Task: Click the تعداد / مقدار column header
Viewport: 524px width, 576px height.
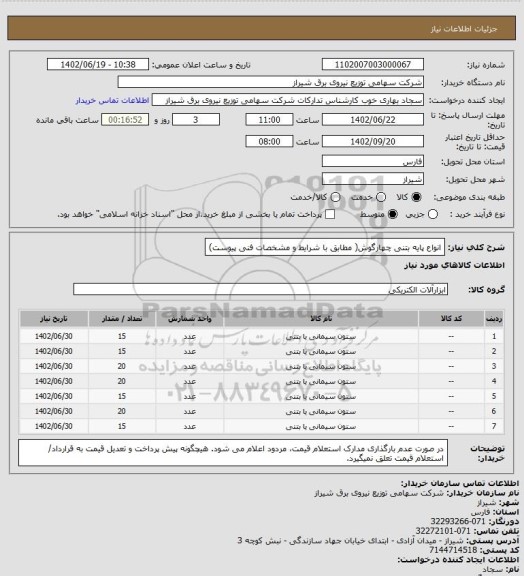Action: [122, 319]
